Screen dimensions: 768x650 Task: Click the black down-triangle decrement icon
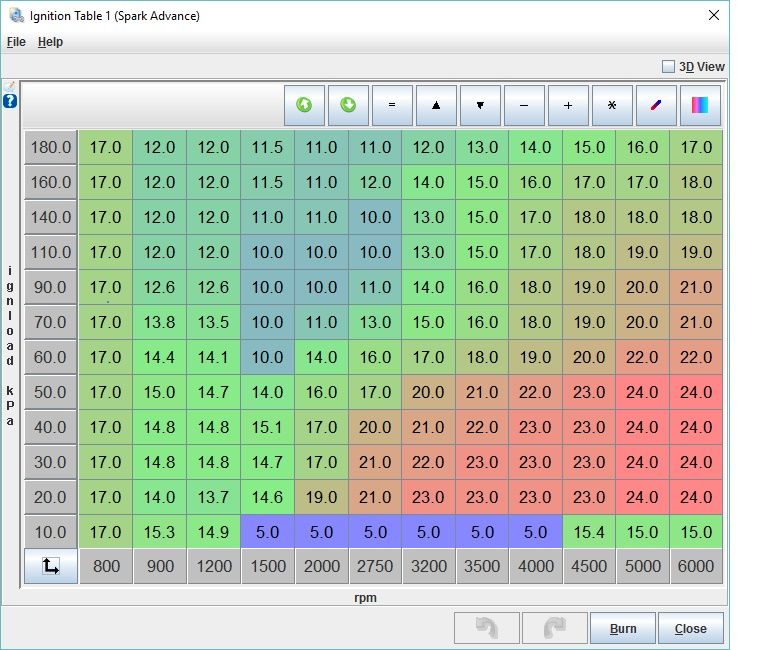point(480,105)
